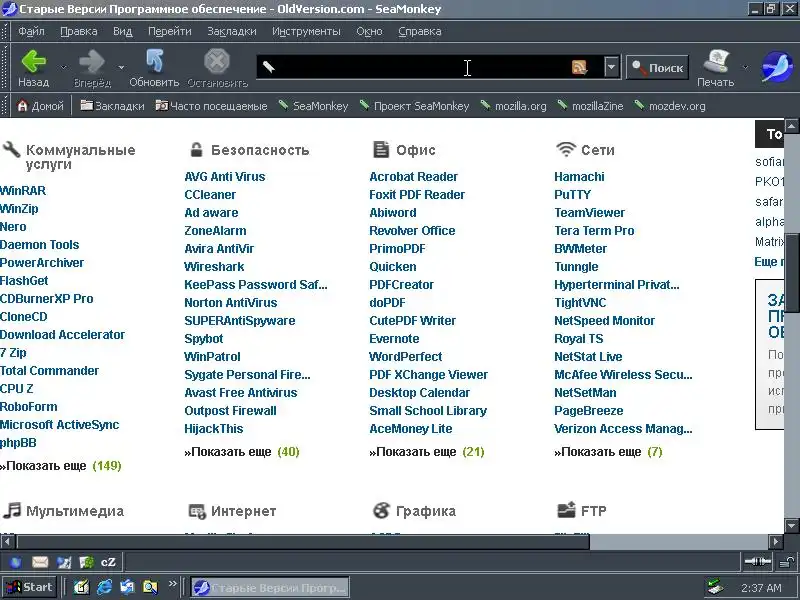Click the first quick launch icon beside Start
Screen dimensions: 800x600
82,587
